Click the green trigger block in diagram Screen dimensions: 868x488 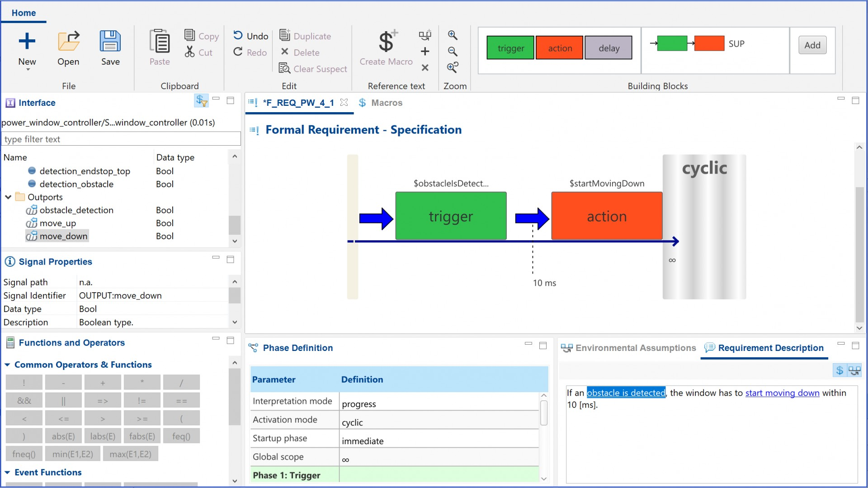(451, 216)
